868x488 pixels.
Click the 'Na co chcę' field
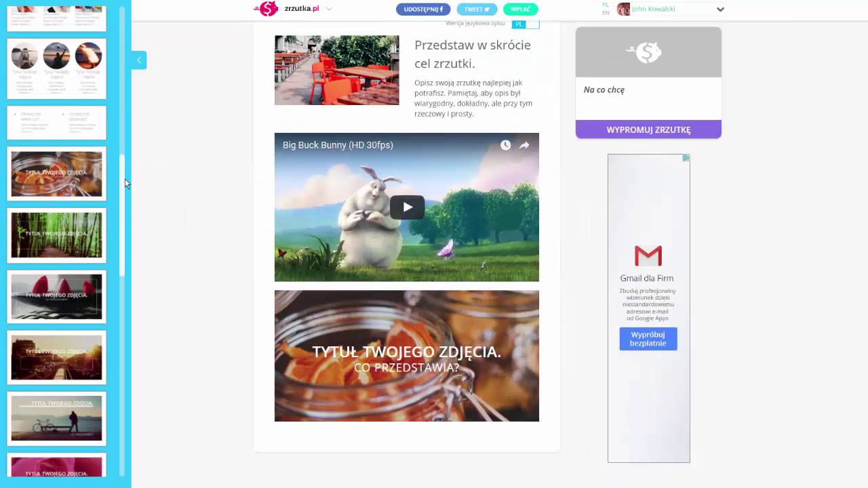click(648, 90)
